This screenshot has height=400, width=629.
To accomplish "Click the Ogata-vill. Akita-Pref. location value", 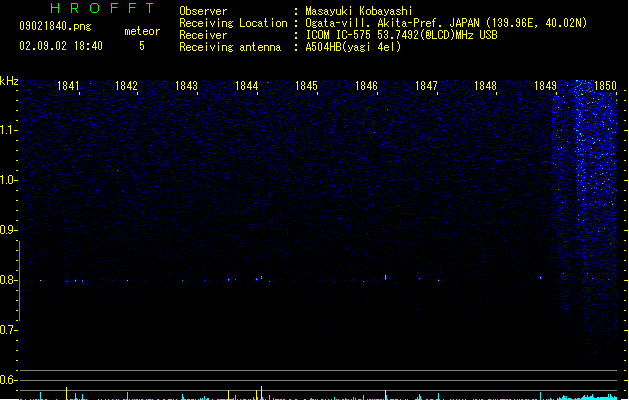I will pyautogui.click(x=446, y=23).
